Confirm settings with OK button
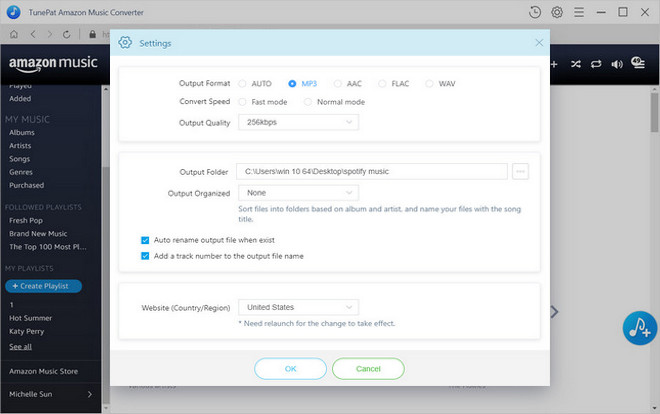Screen dimensions: 660x414 click(290, 368)
